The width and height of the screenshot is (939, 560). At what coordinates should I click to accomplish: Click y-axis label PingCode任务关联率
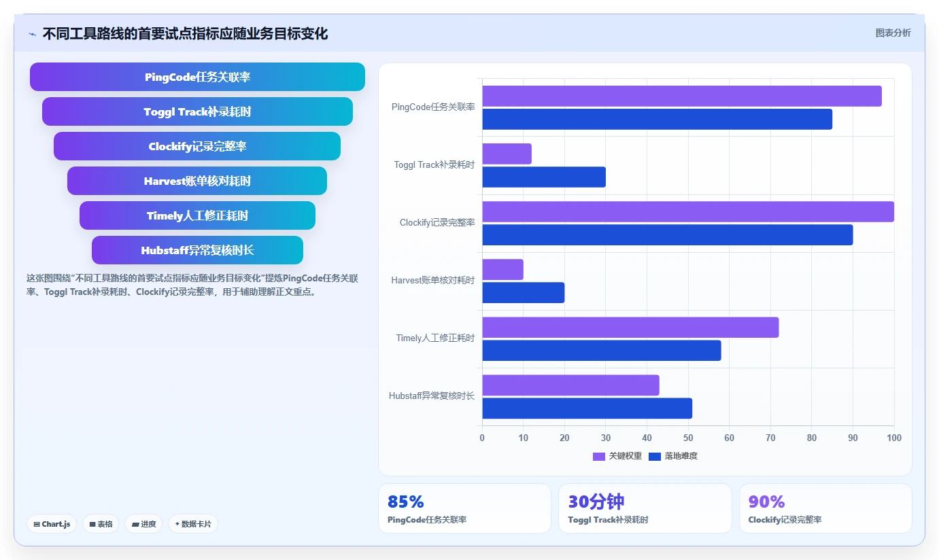tap(433, 107)
